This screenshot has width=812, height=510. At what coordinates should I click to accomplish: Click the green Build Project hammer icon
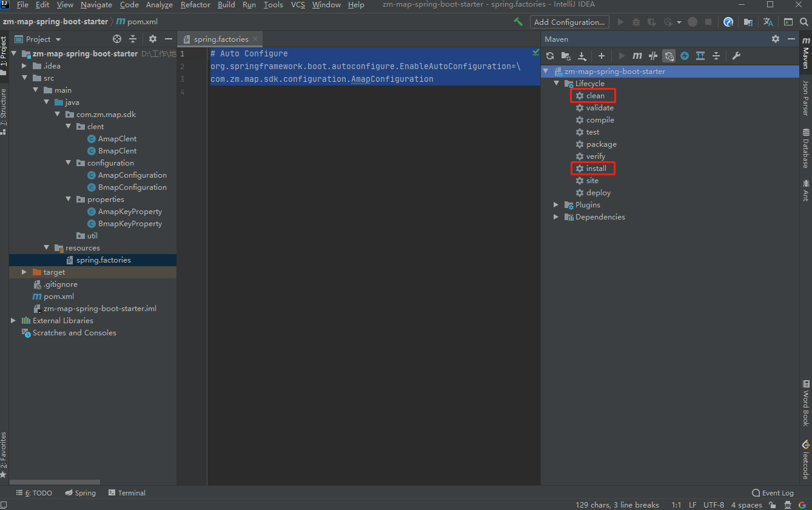pyautogui.click(x=518, y=22)
